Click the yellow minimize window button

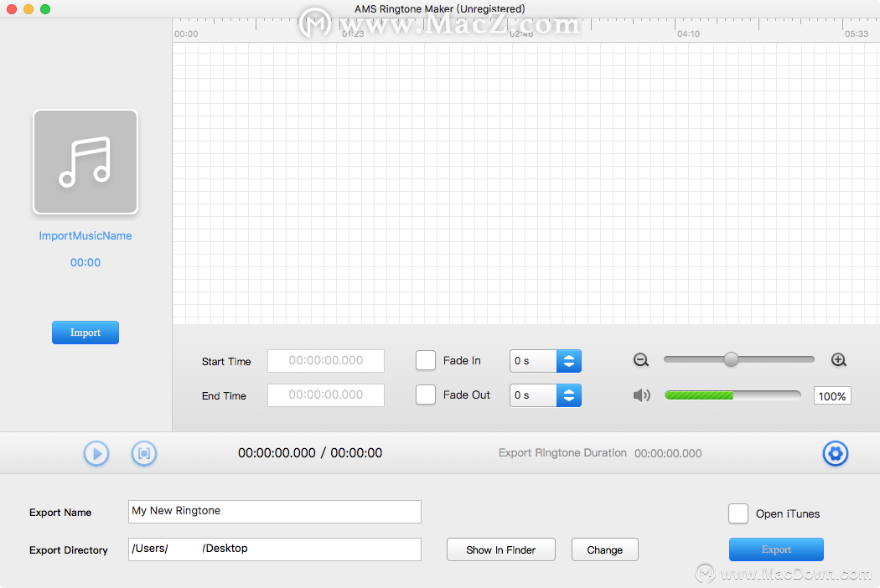(x=28, y=9)
